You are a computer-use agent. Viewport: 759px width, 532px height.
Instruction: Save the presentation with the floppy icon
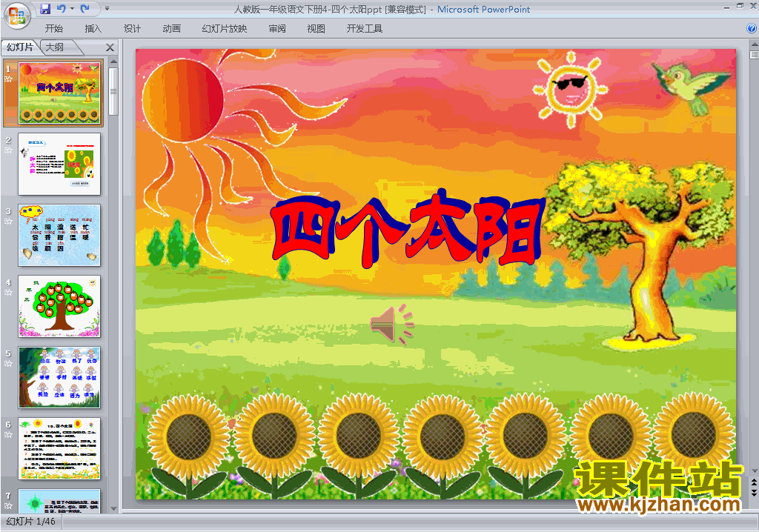click(x=45, y=9)
